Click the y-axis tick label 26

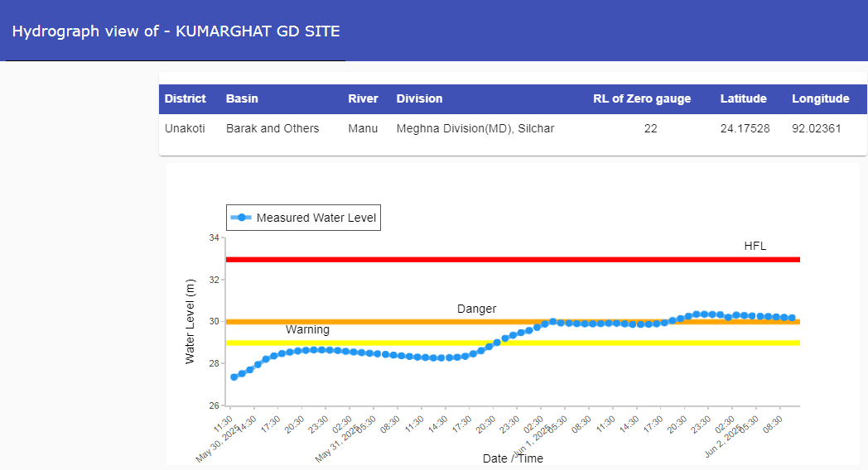[214, 405]
